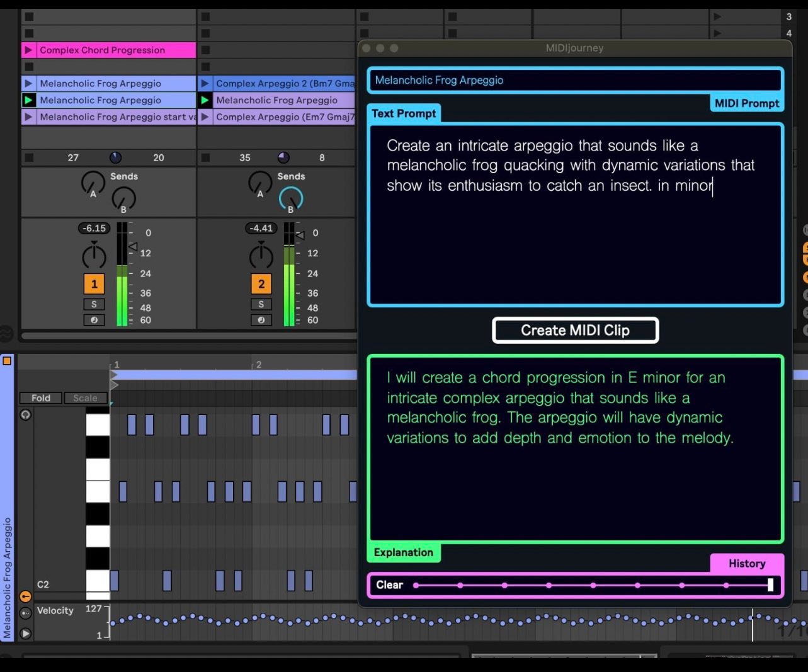Click the loop start marker triangle
Screen dimensions: 808x672
[114, 375]
